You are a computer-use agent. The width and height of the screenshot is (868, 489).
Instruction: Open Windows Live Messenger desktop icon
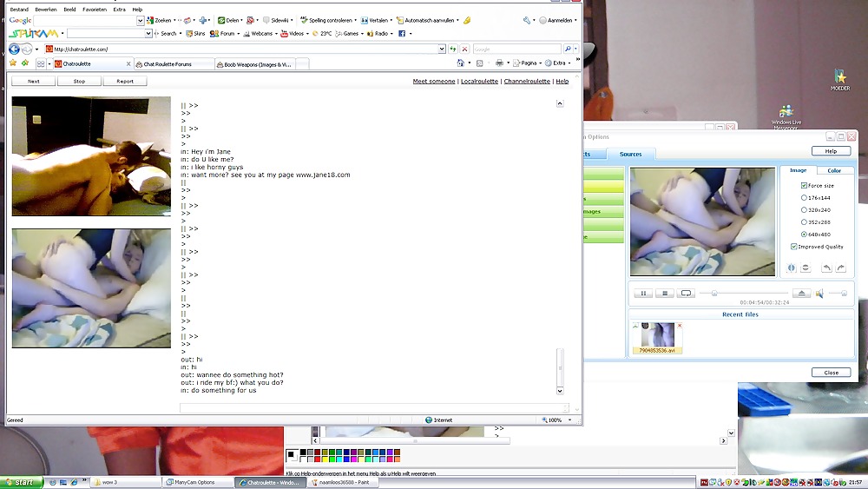(786, 117)
